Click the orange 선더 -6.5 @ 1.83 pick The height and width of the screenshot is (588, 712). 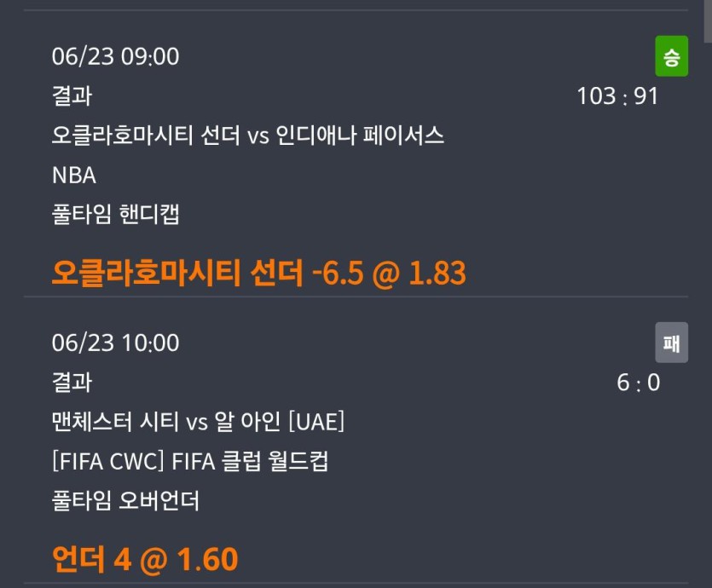(259, 273)
